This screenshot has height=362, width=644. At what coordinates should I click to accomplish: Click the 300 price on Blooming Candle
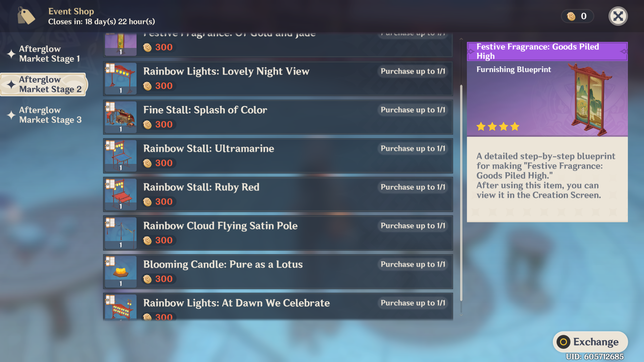[x=164, y=279]
